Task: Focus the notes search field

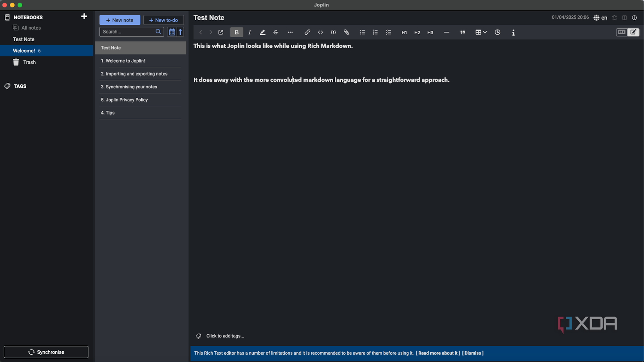Action: click(132, 32)
